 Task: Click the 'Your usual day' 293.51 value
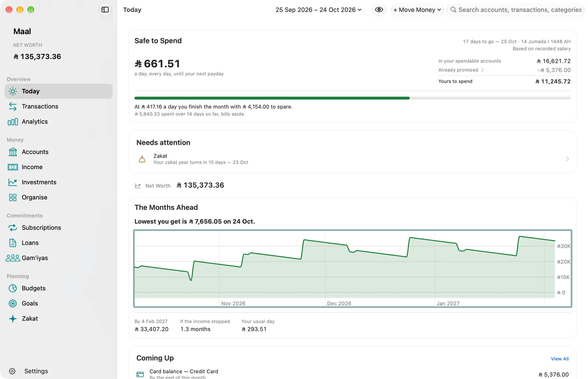[254, 329]
